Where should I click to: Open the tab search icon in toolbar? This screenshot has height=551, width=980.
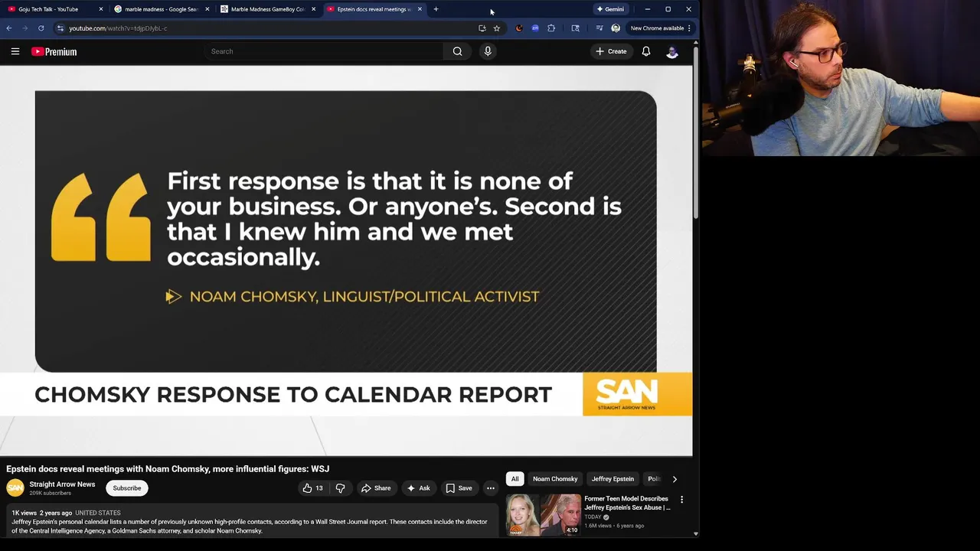(575, 28)
